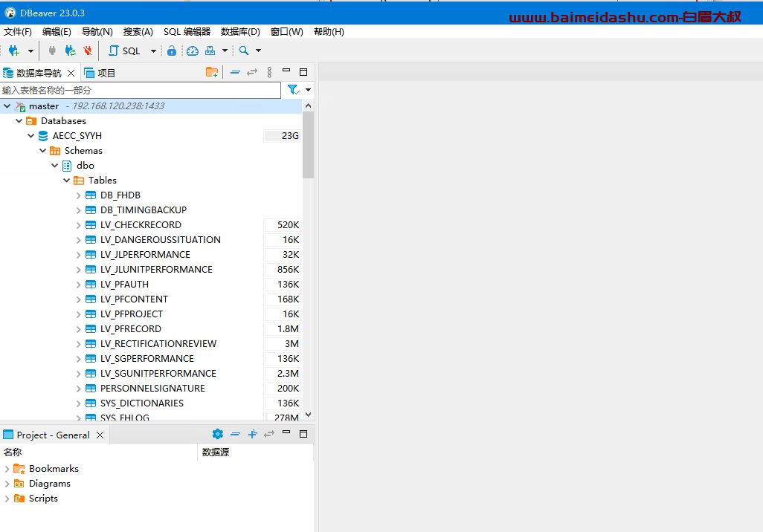Click the filter funnel icon beside the search box
The width and height of the screenshot is (763, 532).
click(x=293, y=90)
